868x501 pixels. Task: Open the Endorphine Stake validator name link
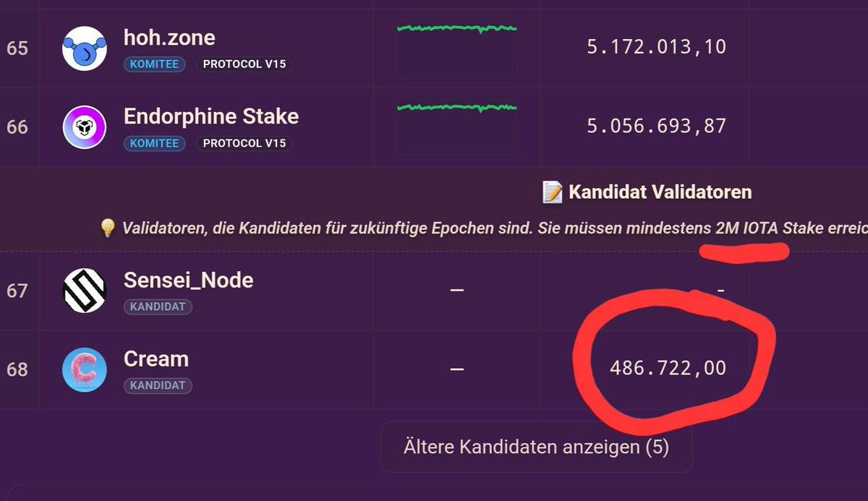(x=211, y=116)
